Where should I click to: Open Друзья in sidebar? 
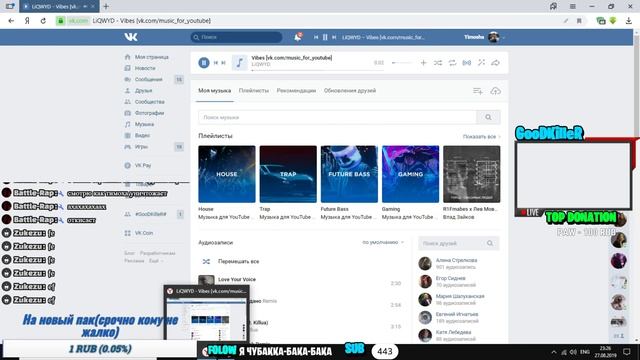(139, 91)
